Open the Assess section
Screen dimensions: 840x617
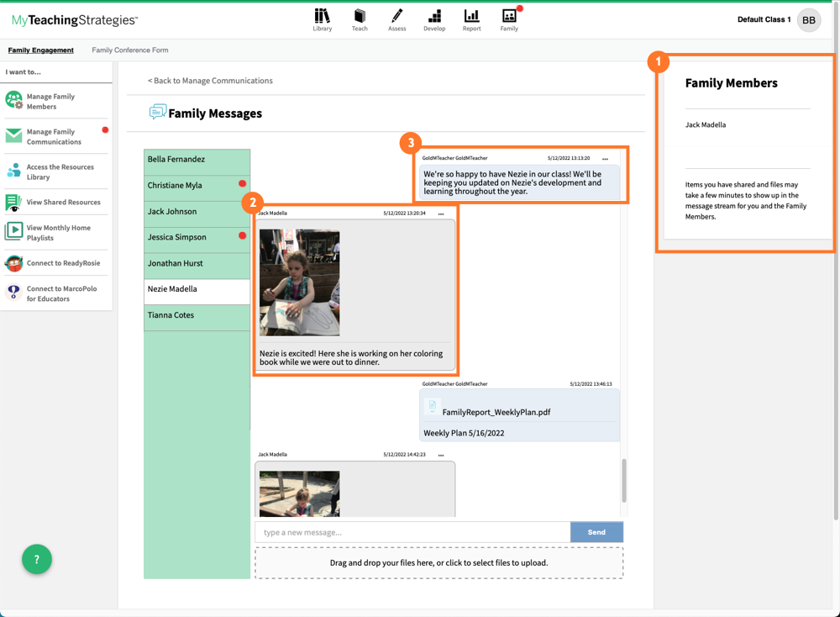pyautogui.click(x=396, y=18)
